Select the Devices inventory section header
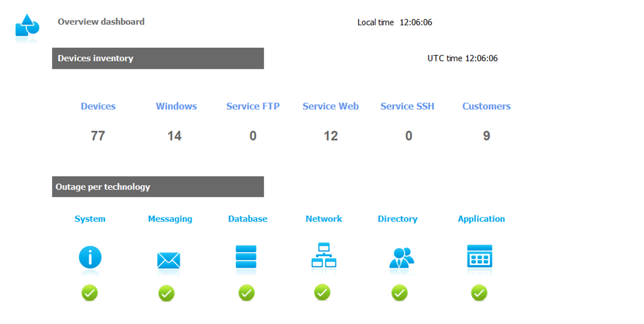 click(158, 59)
